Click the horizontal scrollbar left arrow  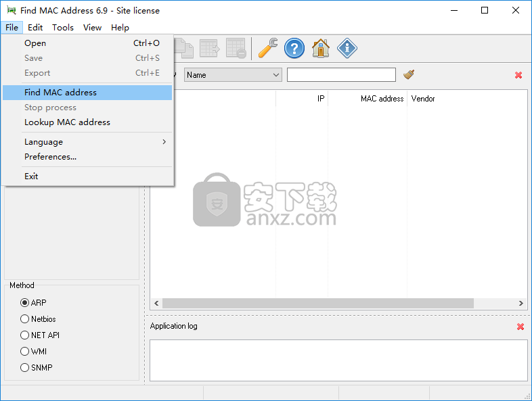156,303
